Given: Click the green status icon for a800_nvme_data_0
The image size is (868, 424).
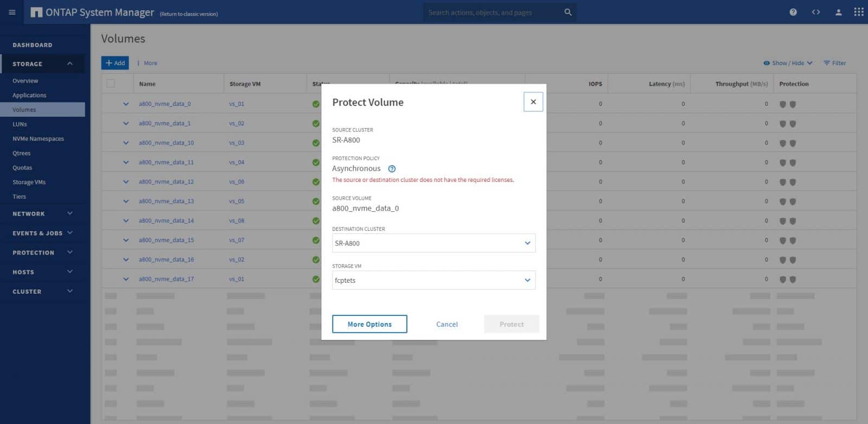Looking at the screenshot, I should tap(316, 104).
